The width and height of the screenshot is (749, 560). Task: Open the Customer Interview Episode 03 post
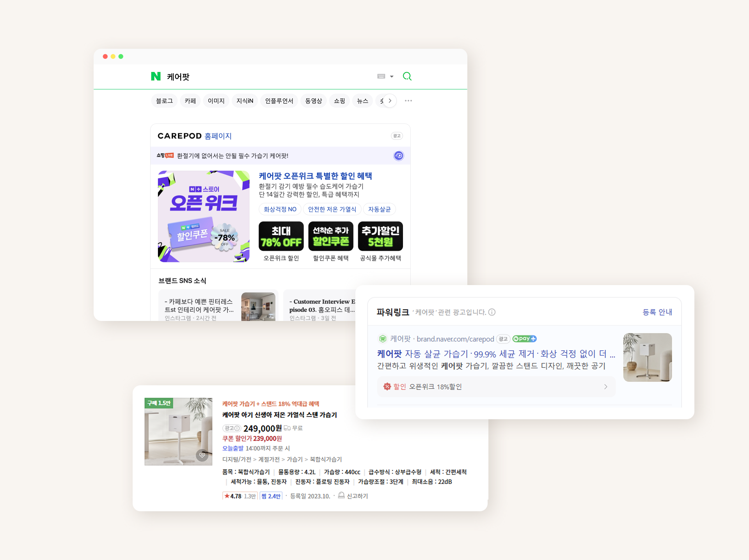(x=322, y=306)
